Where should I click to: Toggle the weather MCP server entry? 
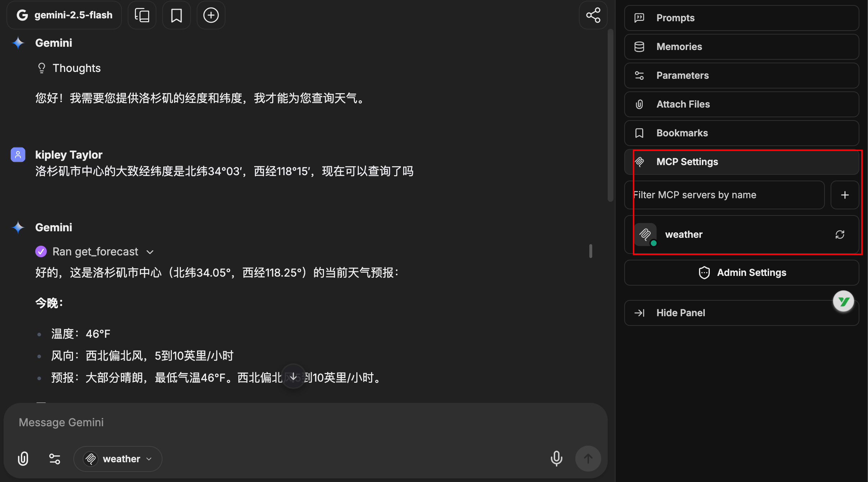click(683, 235)
